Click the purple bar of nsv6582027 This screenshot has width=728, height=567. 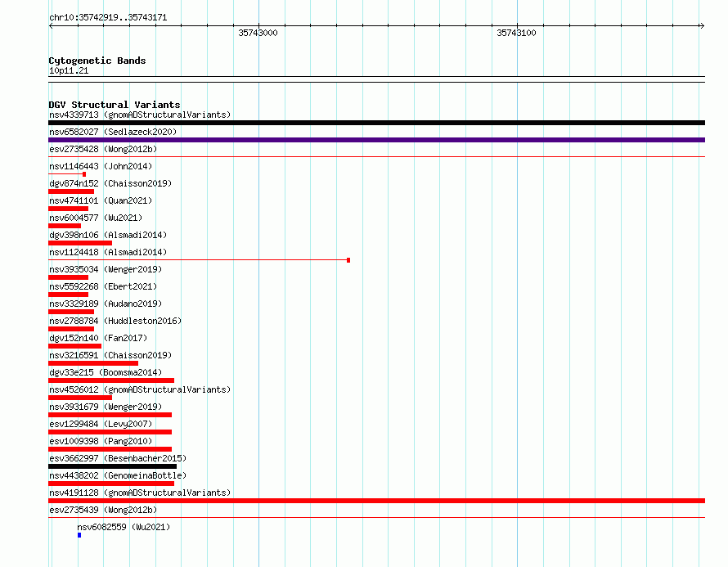coord(376,140)
